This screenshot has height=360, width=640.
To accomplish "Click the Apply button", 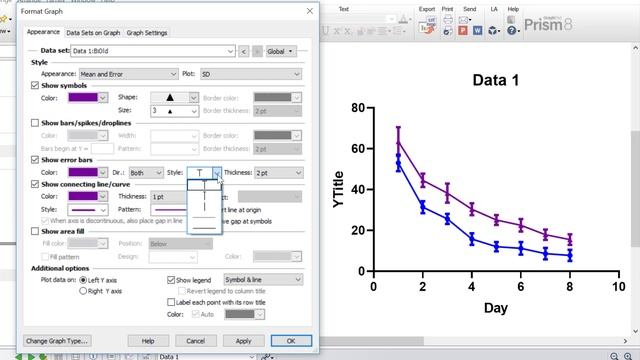I will click(x=243, y=341).
